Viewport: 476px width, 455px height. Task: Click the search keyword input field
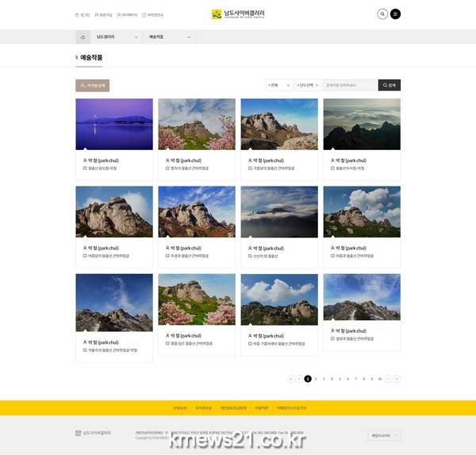[349, 85]
